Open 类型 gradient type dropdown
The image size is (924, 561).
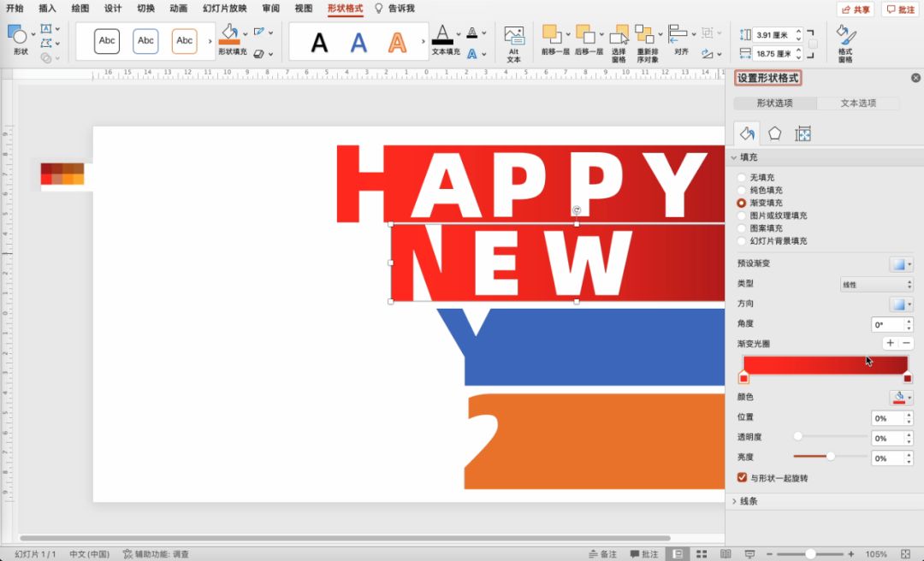876,284
